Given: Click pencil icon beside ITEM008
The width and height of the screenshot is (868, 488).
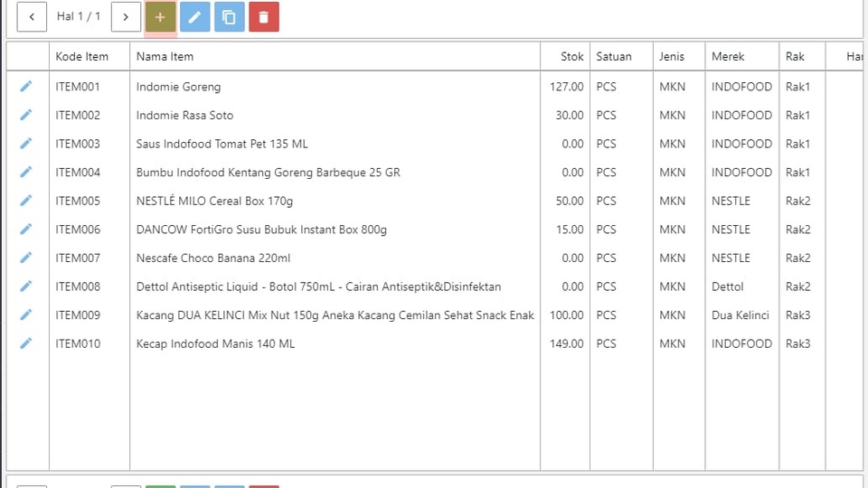Looking at the screenshot, I should pos(26,286).
